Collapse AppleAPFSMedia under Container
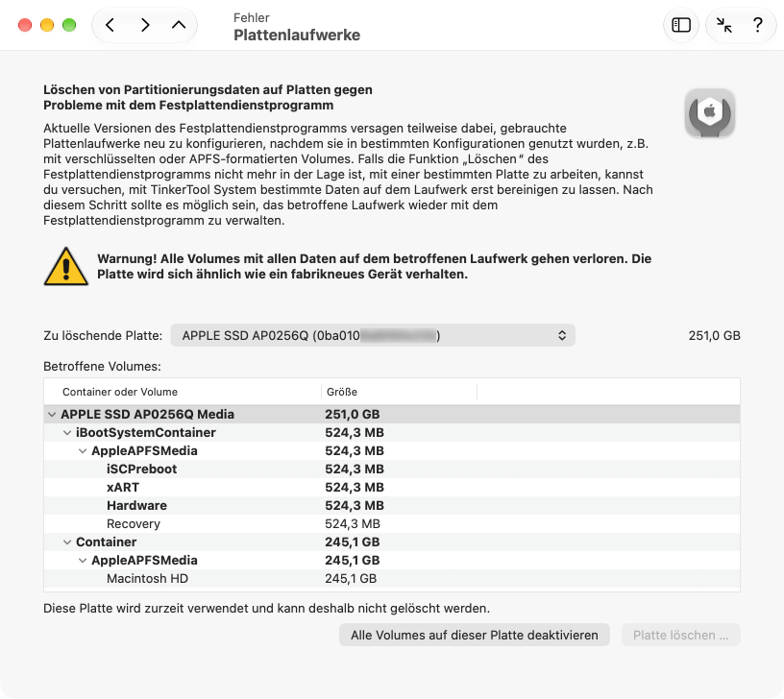 point(83,561)
